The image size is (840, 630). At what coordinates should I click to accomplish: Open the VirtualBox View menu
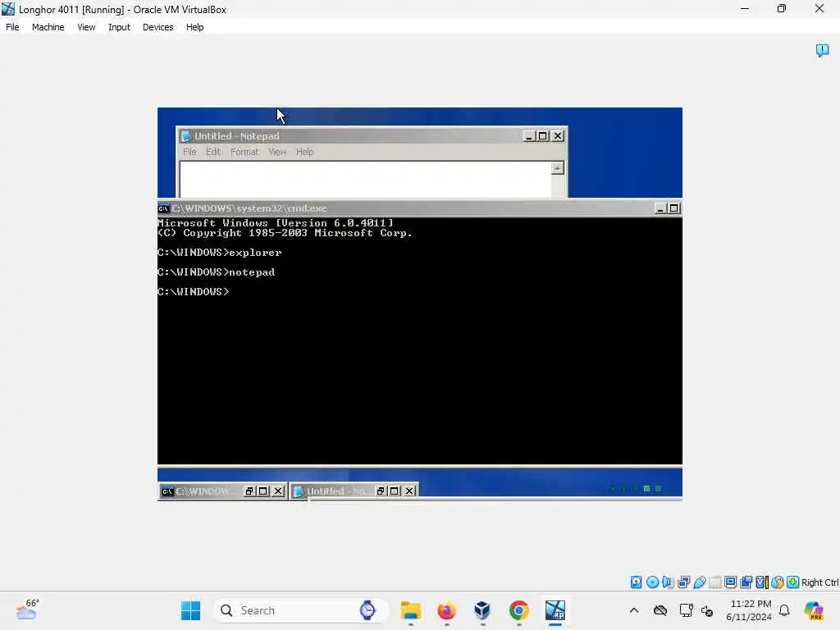tap(86, 27)
